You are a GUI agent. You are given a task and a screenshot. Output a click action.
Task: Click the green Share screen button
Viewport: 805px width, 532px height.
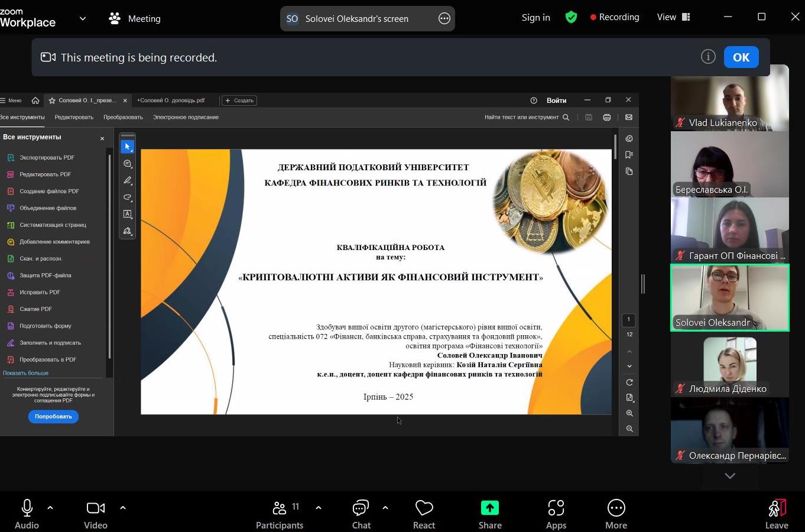[490, 508]
